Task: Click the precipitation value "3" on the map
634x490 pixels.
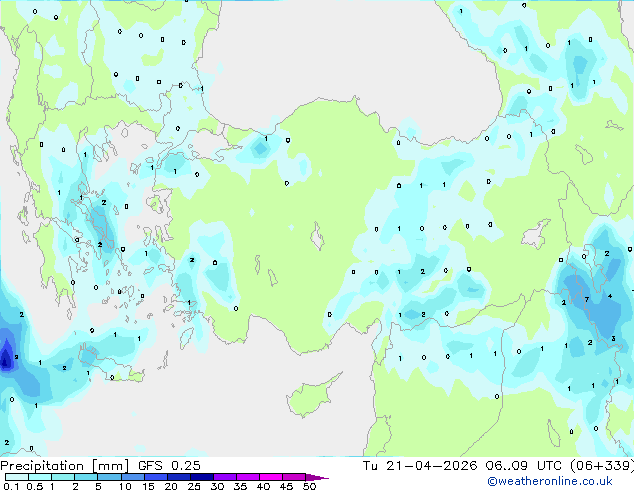Action: point(613,338)
